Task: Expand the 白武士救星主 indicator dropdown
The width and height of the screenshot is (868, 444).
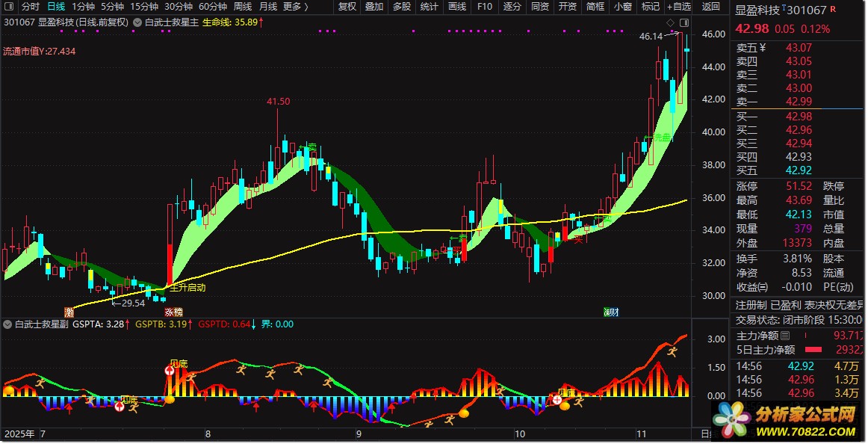Action: click(x=137, y=22)
